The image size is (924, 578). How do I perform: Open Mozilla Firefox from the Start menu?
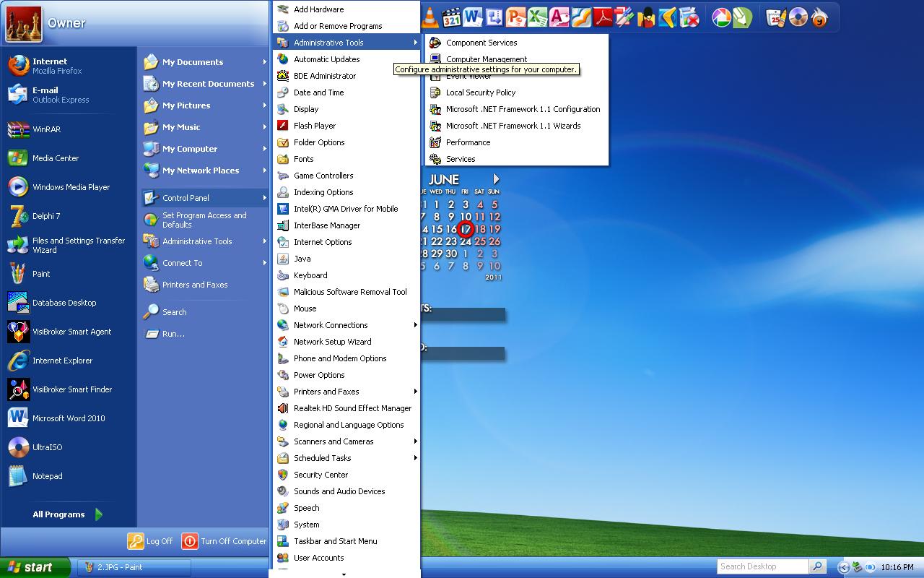click(x=69, y=66)
